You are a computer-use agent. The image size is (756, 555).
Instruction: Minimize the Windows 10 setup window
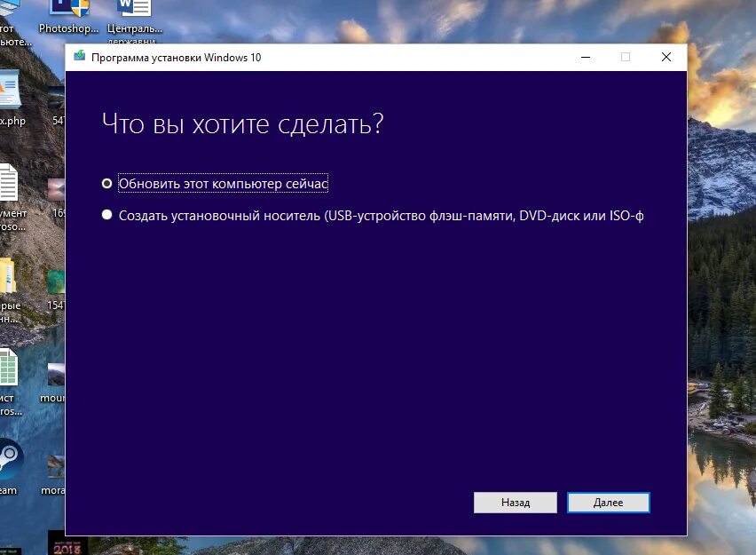click(586, 57)
